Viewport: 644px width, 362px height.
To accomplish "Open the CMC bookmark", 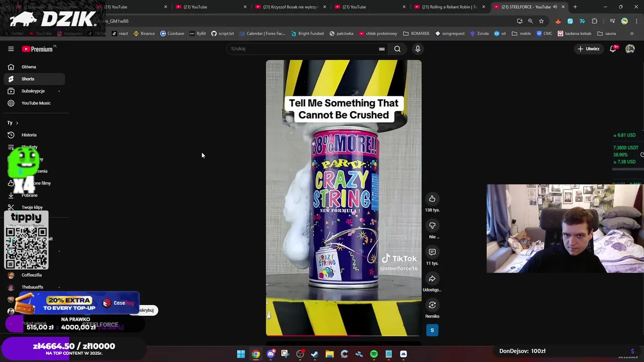I will [x=544, y=34].
